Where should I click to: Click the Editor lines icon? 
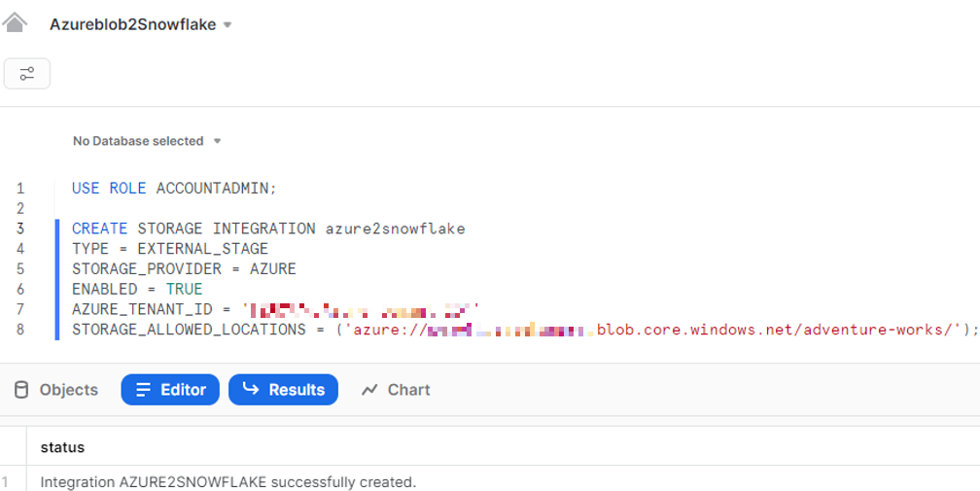[143, 390]
